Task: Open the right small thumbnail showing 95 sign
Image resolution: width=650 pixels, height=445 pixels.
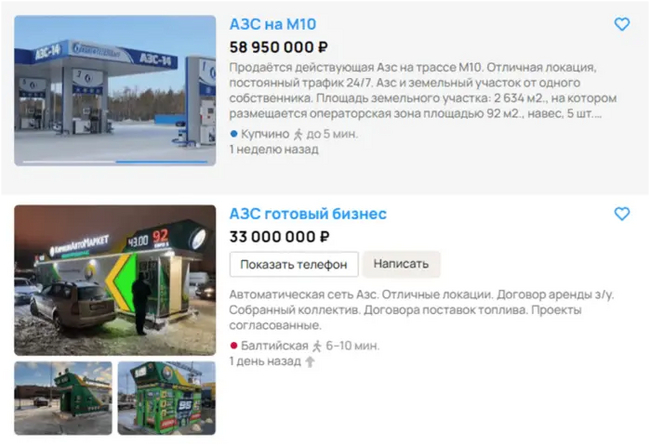Action: click(x=167, y=398)
